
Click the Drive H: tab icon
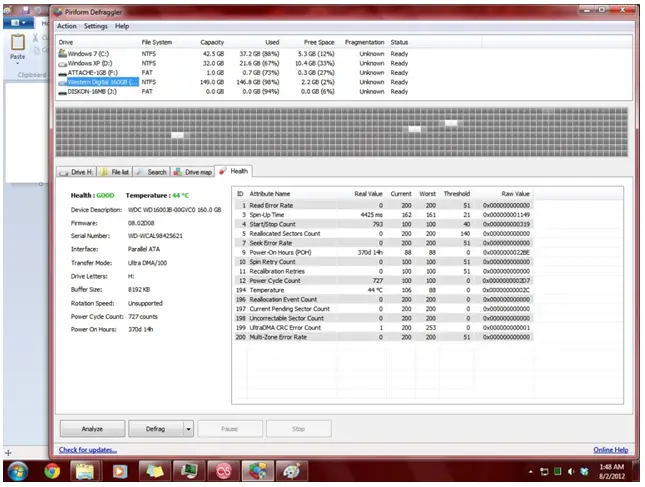point(64,173)
